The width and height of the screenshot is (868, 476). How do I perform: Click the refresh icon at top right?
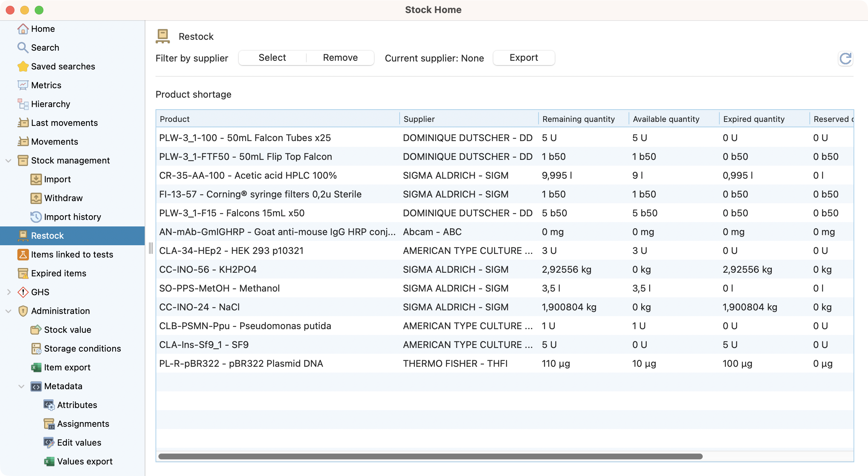(845, 59)
